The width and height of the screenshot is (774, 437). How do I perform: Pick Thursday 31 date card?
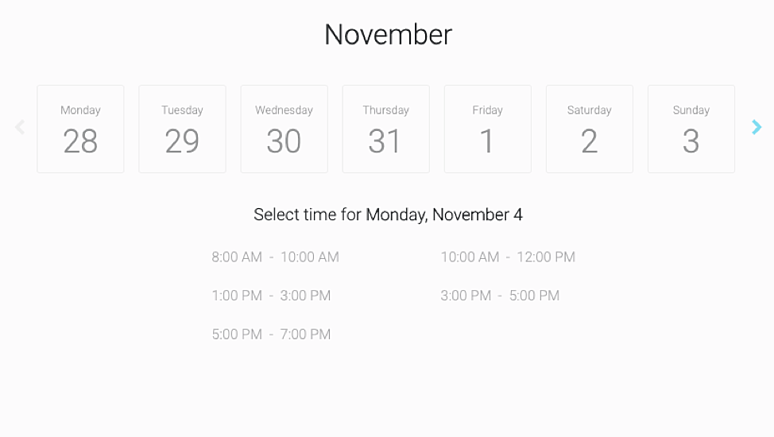(386, 129)
